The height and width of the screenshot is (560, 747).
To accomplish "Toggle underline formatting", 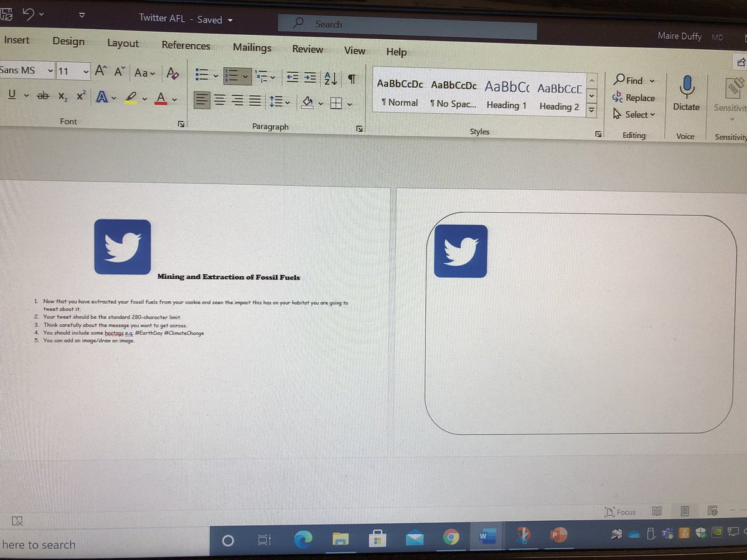I will point(12,95).
